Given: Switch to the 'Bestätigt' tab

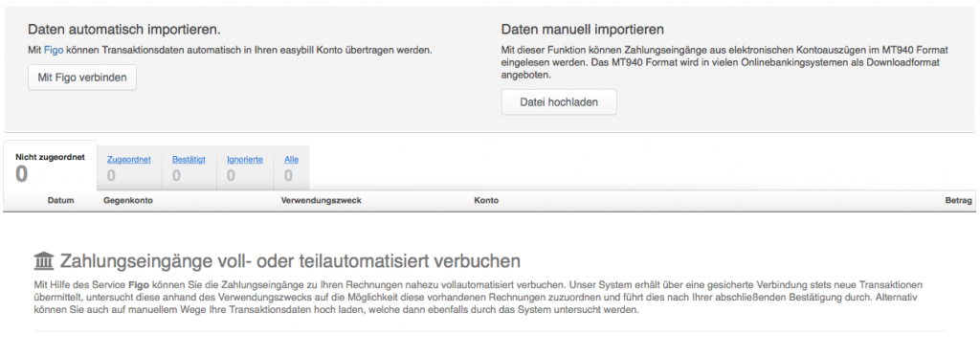Looking at the screenshot, I should tap(189, 168).
